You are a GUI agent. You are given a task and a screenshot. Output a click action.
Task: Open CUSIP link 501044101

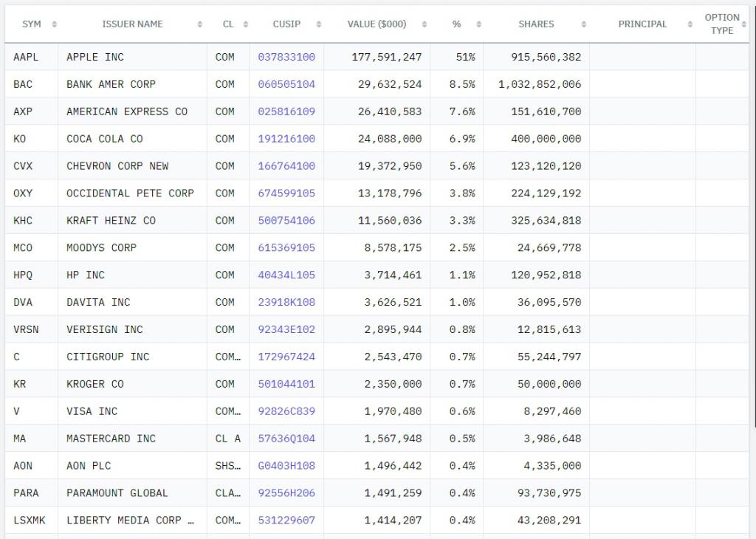click(x=286, y=384)
